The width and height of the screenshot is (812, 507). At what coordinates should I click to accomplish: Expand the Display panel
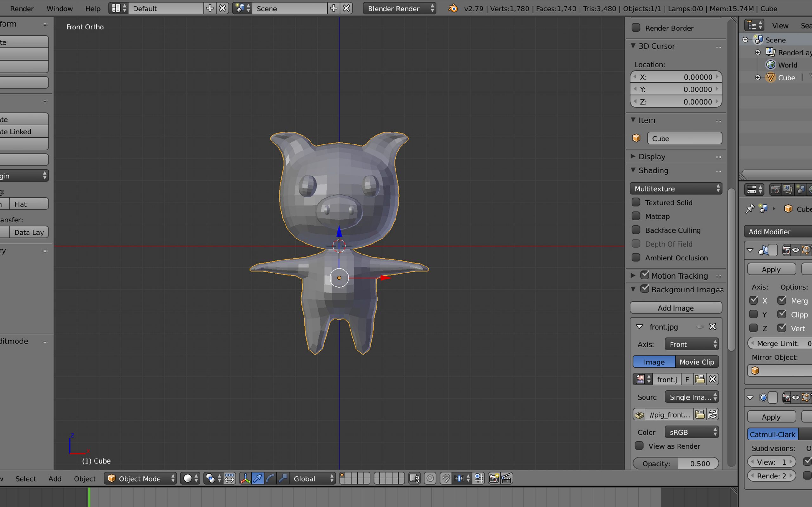tap(652, 157)
